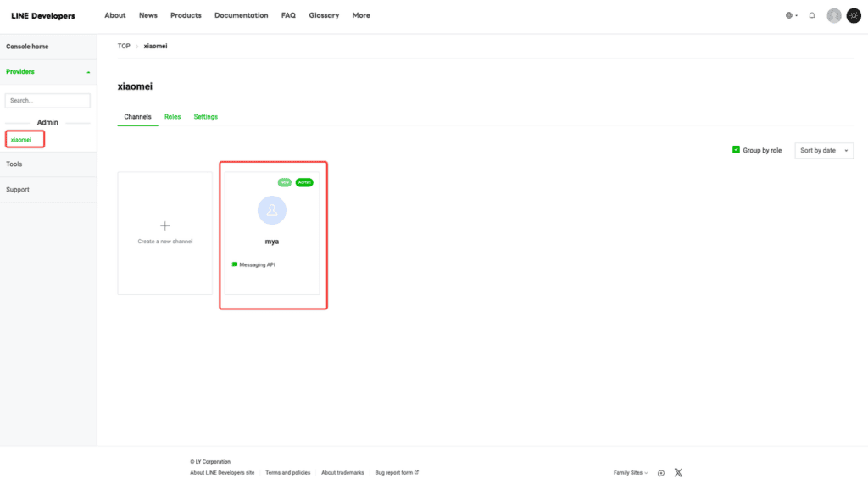Open the language globe selector

click(x=791, y=15)
